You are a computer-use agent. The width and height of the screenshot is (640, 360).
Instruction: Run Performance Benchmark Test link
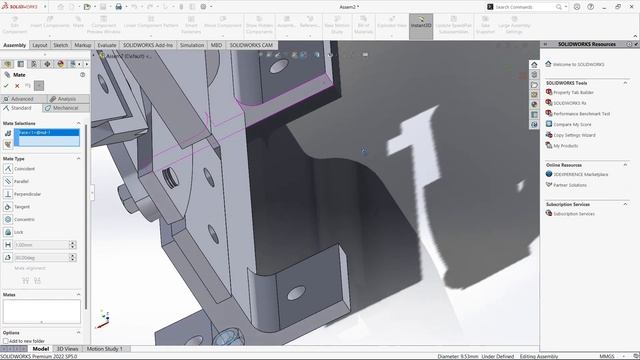pyautogui.click(x=581, y=114)
